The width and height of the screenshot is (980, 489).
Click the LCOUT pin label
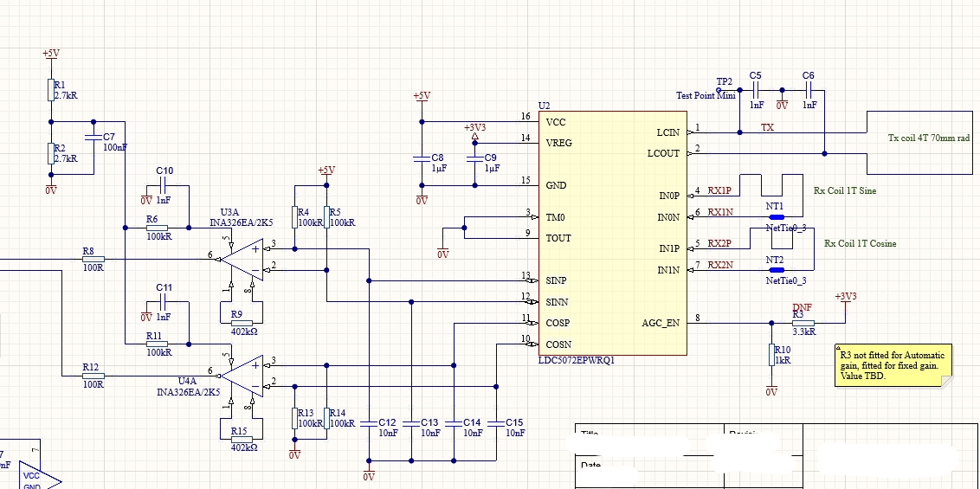click(x=664, y=154)
